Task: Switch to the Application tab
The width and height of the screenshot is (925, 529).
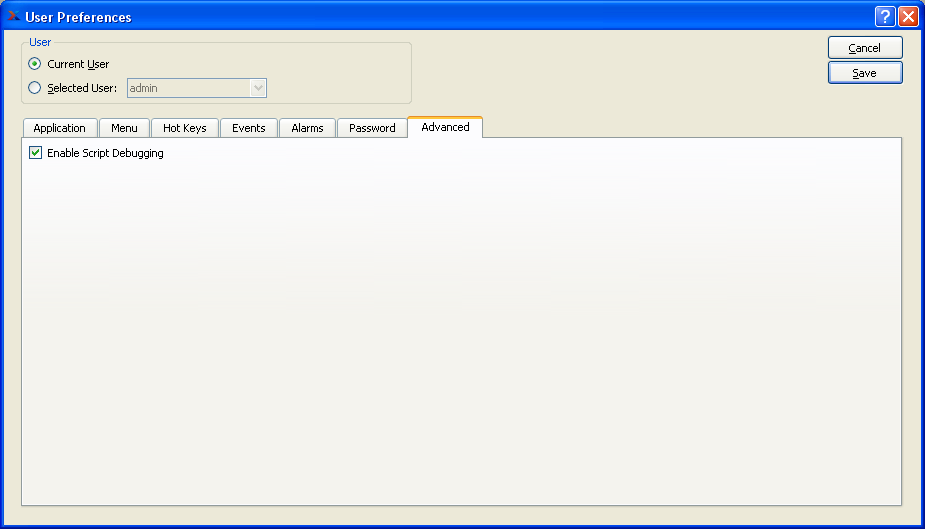Action: (x=60, y=128)
